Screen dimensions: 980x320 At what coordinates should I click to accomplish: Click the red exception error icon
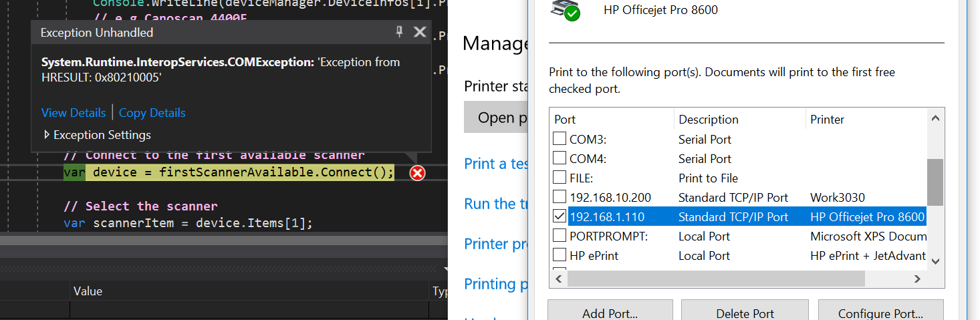click(417, 174)
